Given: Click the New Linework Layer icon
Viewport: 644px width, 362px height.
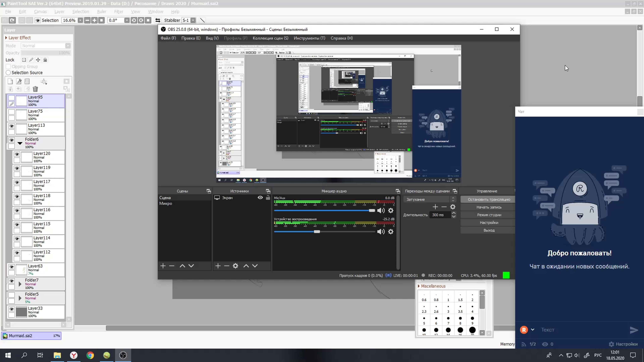Looking at the screenshot, I should 19,81.
